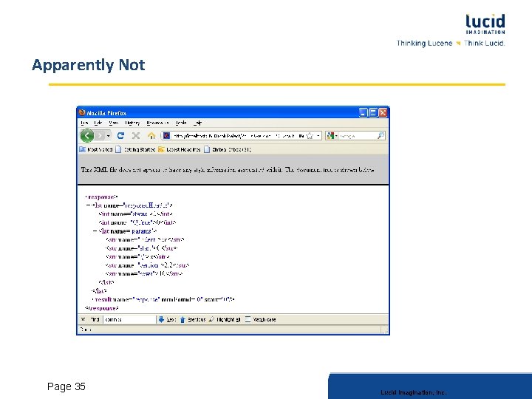Go to the Home page icon

click(151, 136)
